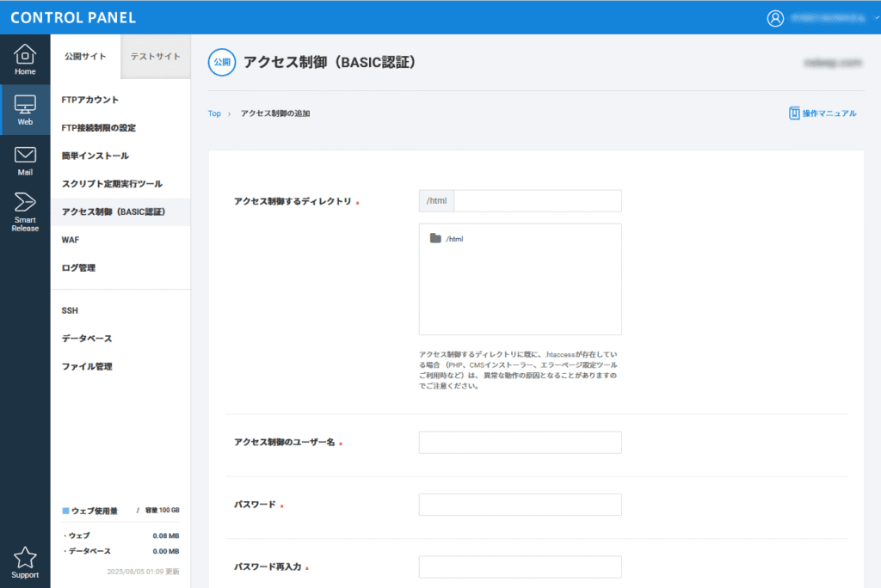Click the 操作マニュアル book icon

[x=794, y=113]
